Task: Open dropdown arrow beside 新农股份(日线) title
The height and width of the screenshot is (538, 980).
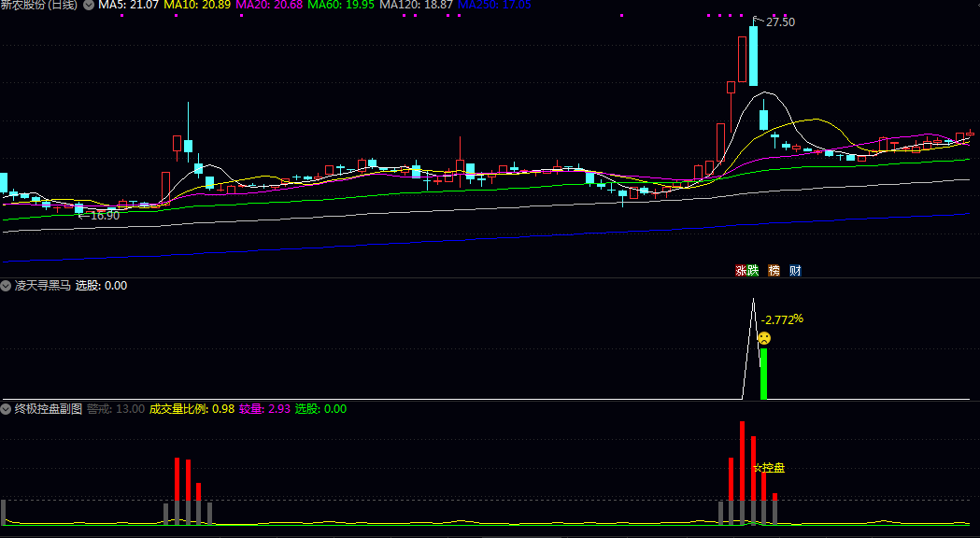Action: 89,5
